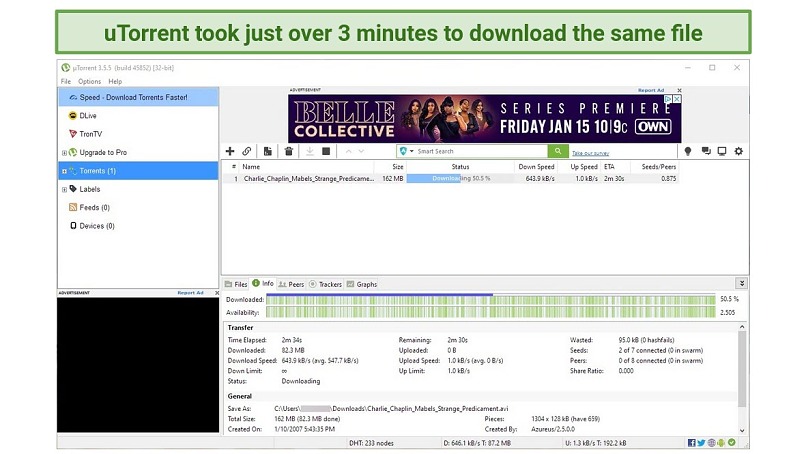Switch to the Info tab
806x454 pixels.
263,283
